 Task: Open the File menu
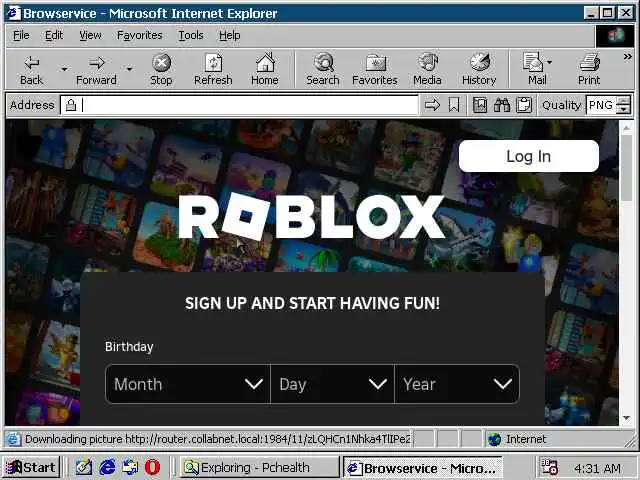[21, 36]
